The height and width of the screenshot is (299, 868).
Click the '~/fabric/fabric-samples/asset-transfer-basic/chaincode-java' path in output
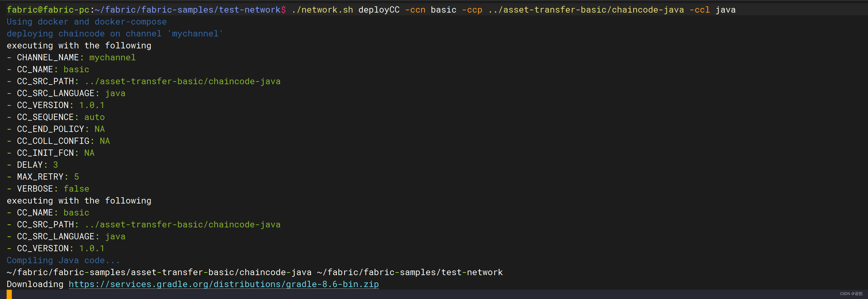(x=159, y=272)
